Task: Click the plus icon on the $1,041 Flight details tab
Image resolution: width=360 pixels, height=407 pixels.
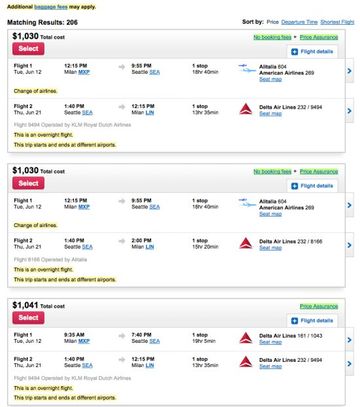Action: (294, 321)
